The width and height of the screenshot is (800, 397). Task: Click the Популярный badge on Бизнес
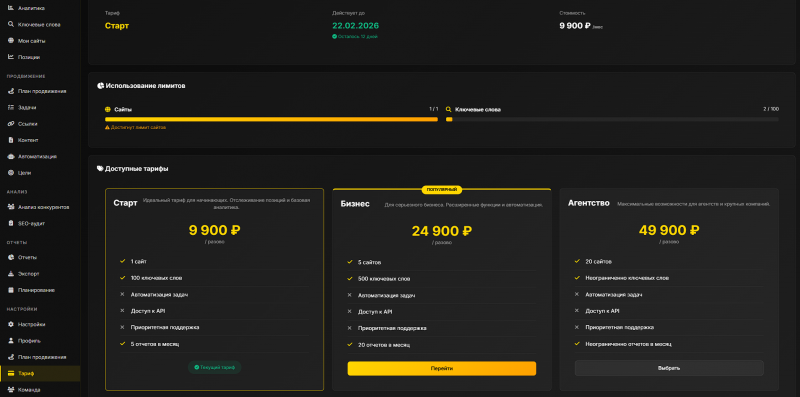[x=442, y=189]
